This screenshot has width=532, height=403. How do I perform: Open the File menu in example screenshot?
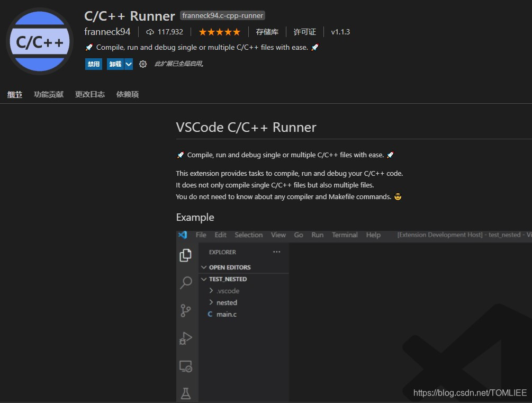(x=201, y=235)
